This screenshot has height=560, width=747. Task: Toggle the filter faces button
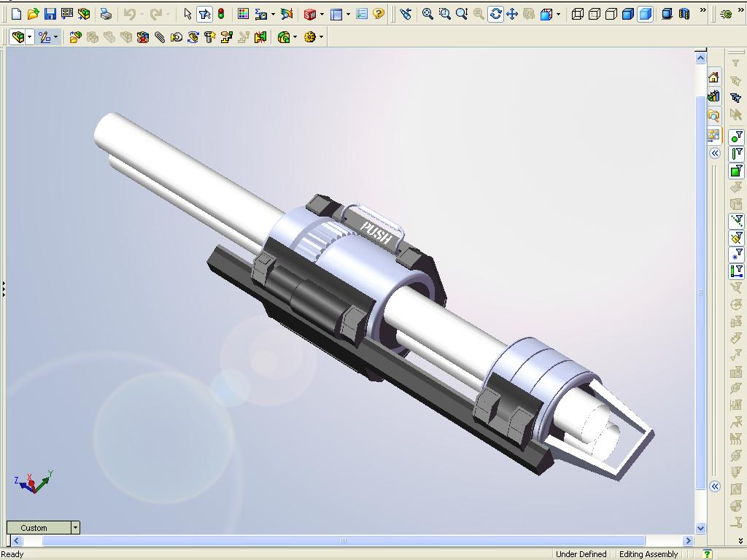coord(737,171)
